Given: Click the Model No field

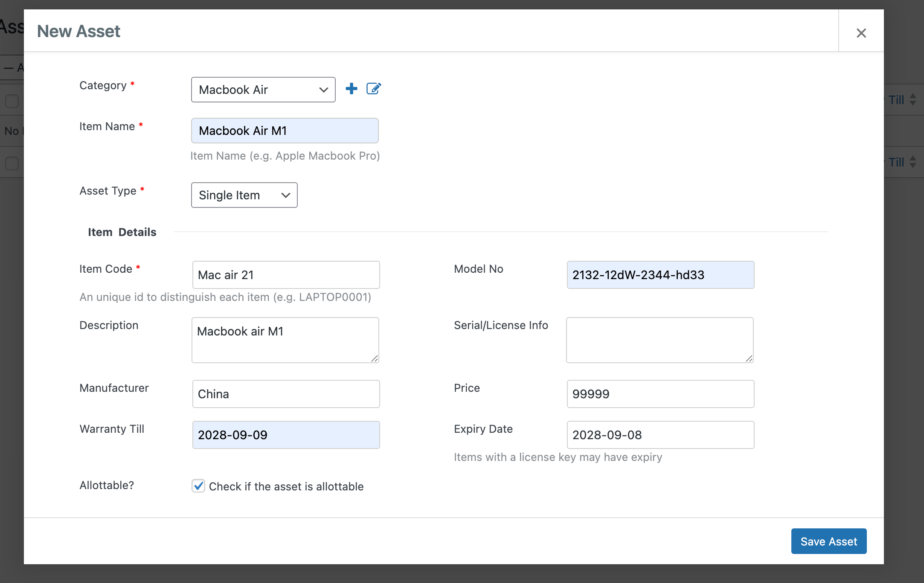Looking at the screenshot, I should (x=660, y=275).
